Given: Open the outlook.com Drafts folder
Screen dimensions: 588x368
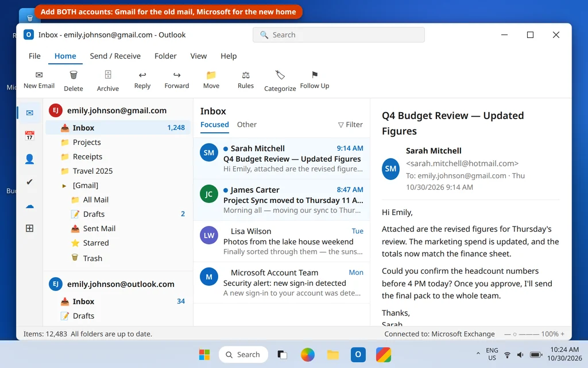Looking at the screenshot, I should (x=118, y=316).
